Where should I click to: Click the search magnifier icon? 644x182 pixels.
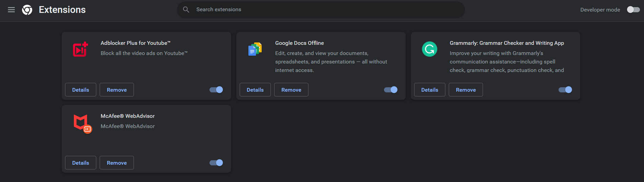point(186,10)
